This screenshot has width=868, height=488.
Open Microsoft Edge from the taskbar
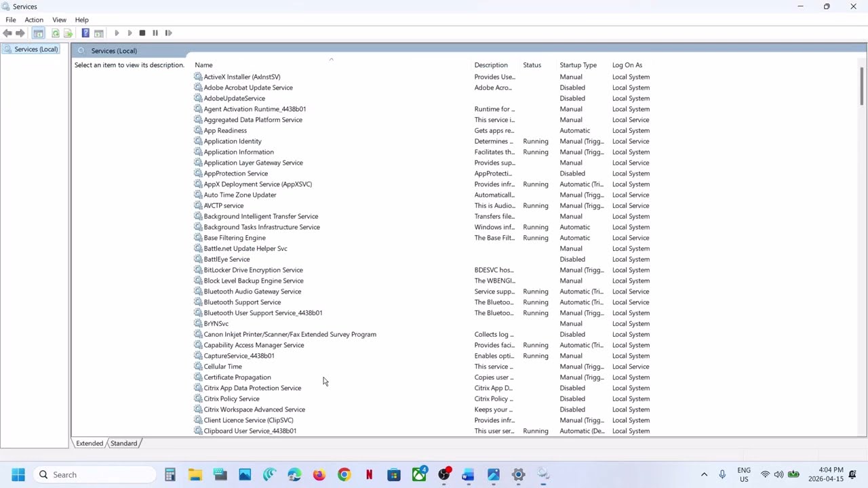coord(294,474)
